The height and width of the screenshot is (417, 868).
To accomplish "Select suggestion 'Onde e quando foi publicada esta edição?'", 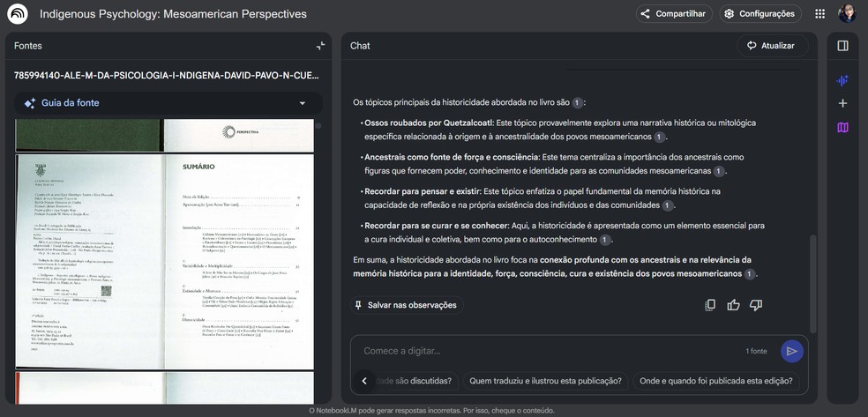I will 715,381.
